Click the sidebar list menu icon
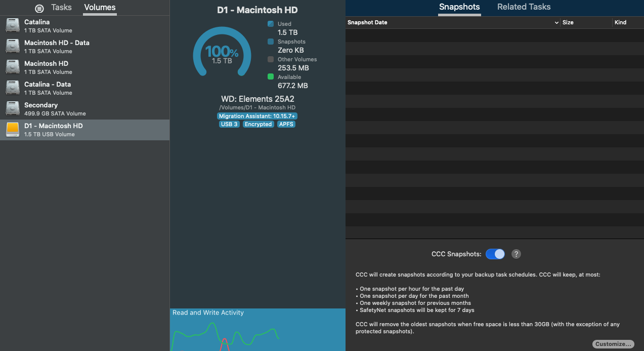This screenshot has height=351, width=644. (x=39, y=9)
